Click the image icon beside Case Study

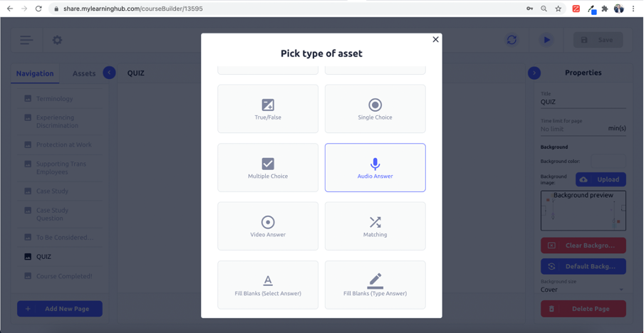(x=28, y=191)
